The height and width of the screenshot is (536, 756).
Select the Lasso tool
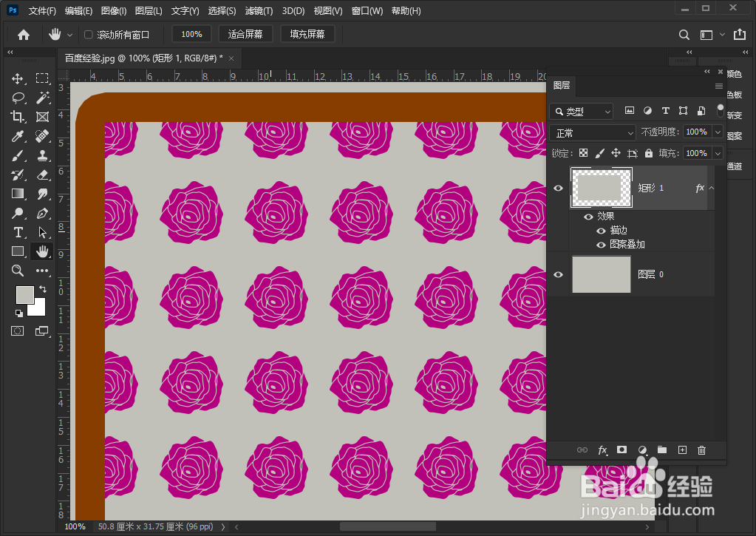click(x=18, y=98)
